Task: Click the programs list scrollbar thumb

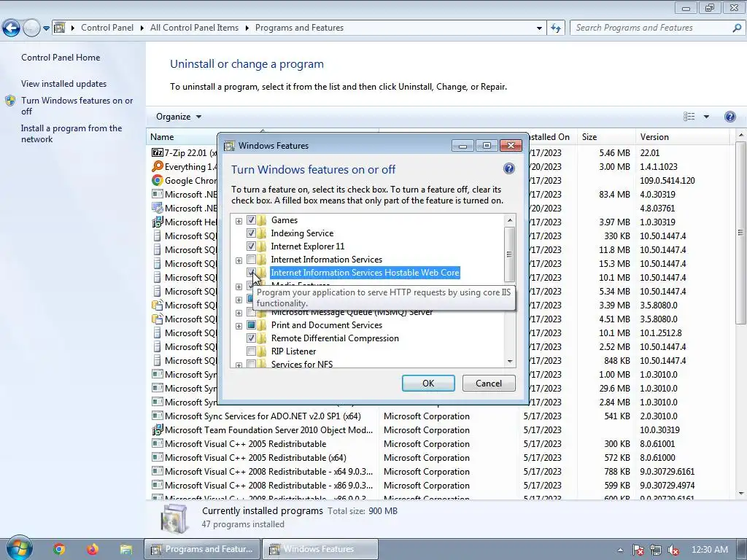Action: tap(741, 234)
